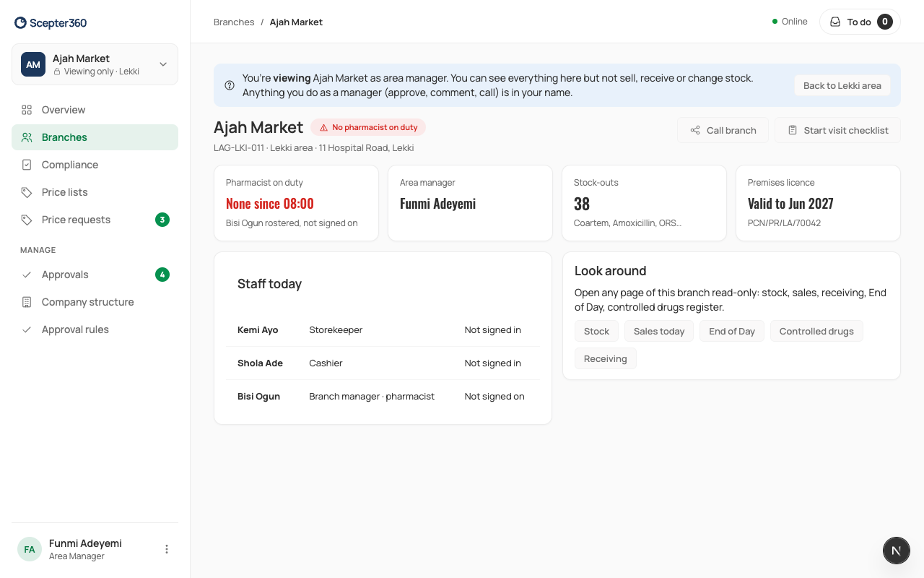Screen dimensions: 924x578
Task: Click the Bisi Ogun staff row name
Action: click(x=258, y=397)
